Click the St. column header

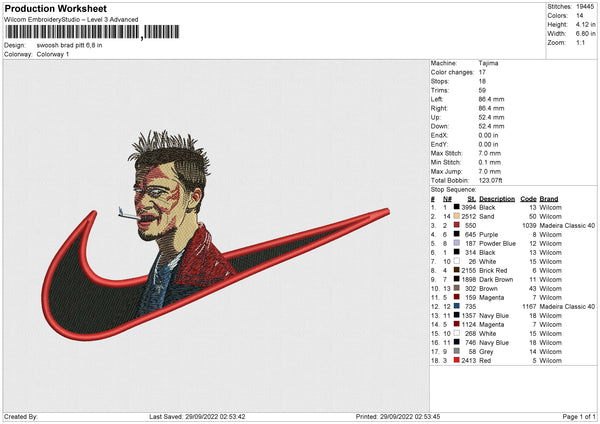point(471,199)
